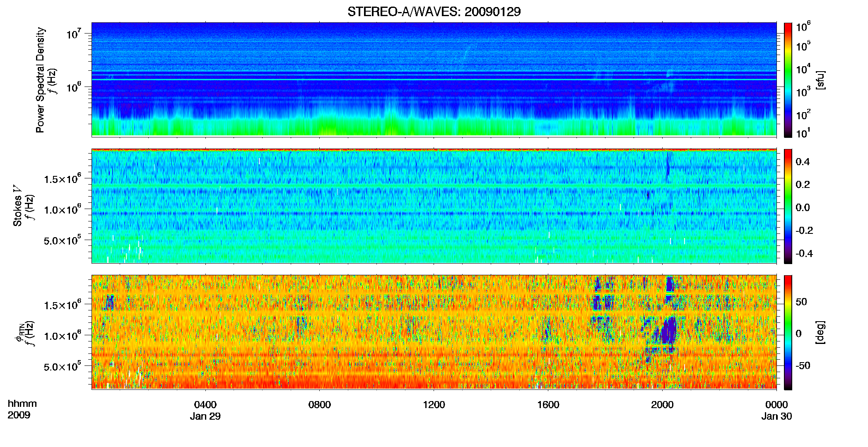The image size is (868, 447).
Task: Click the Stokes V color bar
Action: (x=788, y=206)
